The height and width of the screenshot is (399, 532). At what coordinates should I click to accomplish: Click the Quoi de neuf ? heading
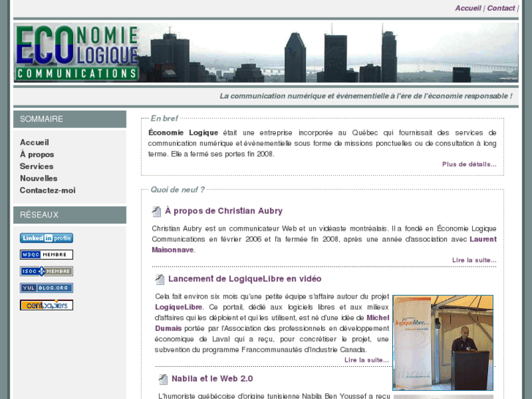177,190
